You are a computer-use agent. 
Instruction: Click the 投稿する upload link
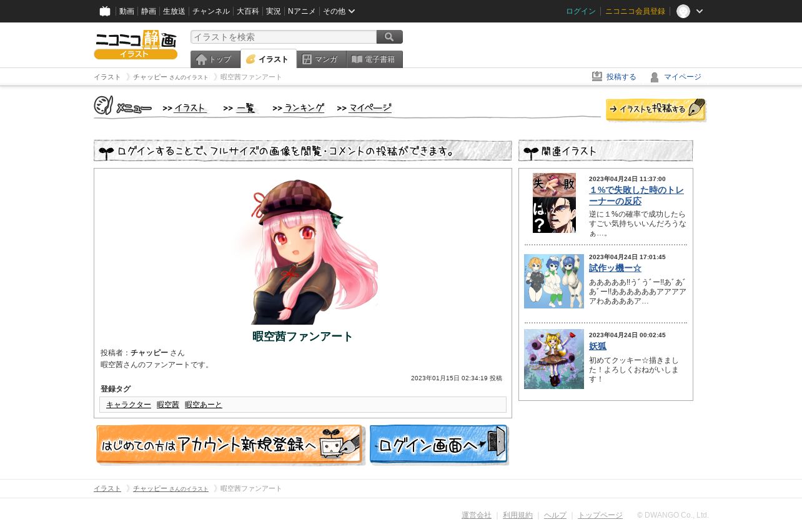(614, 77)
